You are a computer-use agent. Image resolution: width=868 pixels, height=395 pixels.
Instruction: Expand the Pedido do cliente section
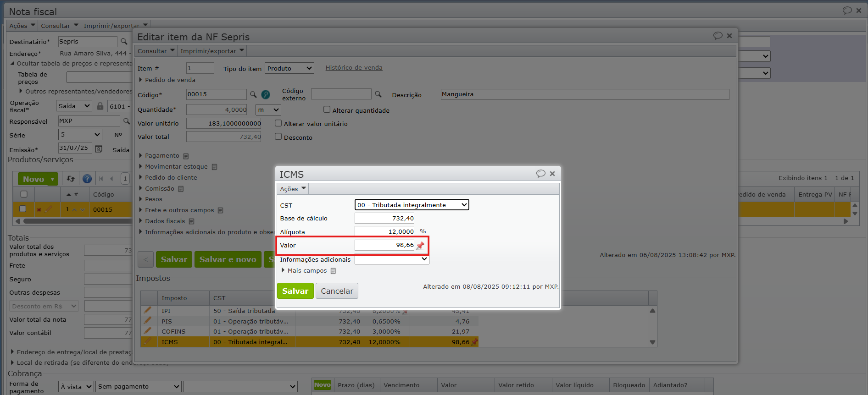140,177
